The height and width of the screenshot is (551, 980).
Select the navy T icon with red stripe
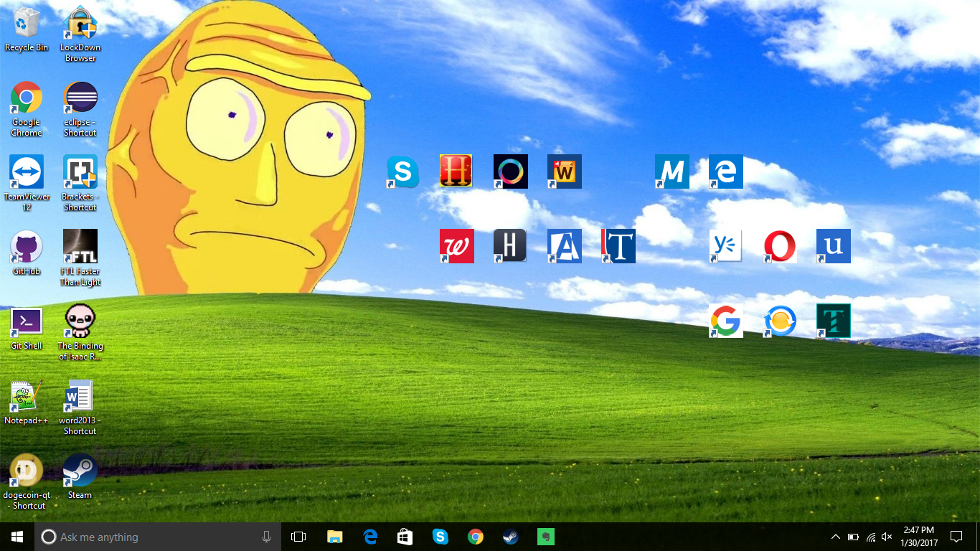(618, 246)
